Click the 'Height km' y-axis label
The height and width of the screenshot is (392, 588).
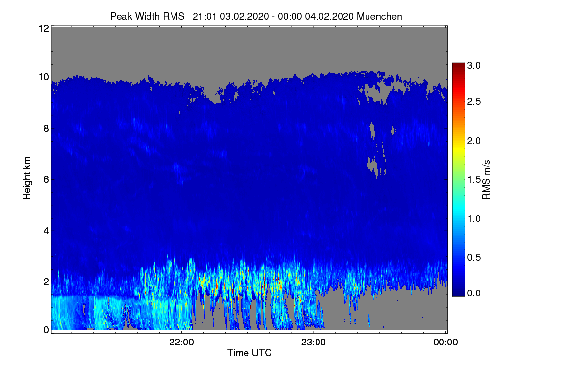pos(27,179)
